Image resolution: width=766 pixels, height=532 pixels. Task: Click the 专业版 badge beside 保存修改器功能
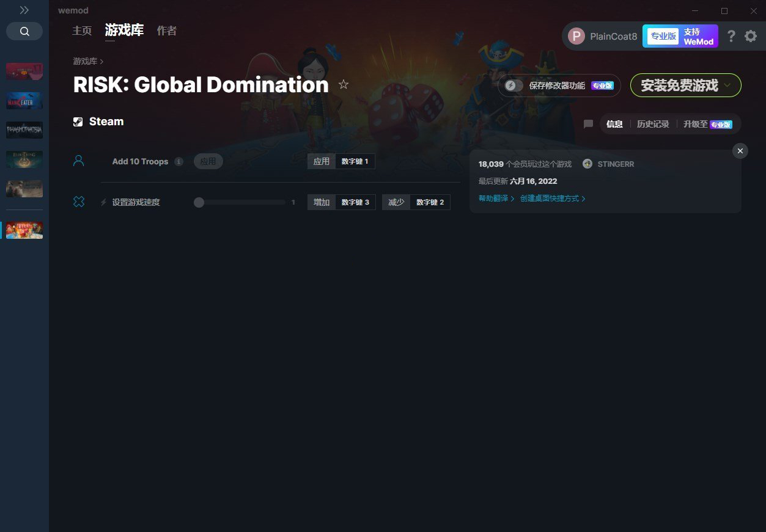[x=602, y=86]
